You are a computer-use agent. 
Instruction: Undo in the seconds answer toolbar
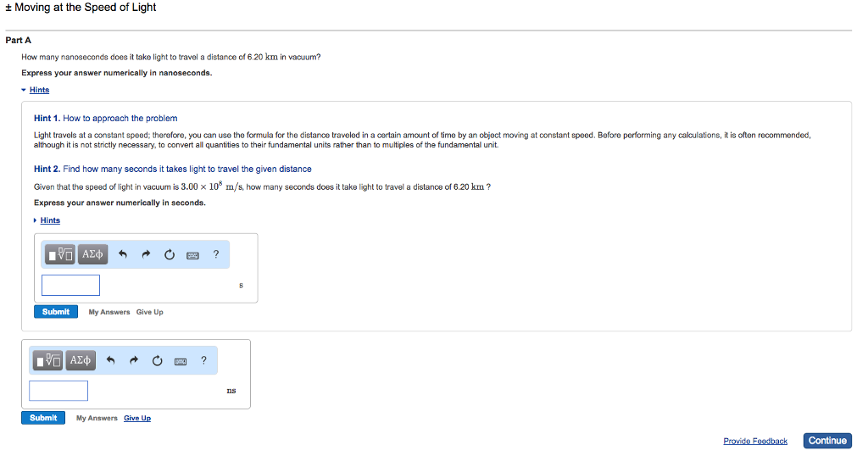point(123,253)
